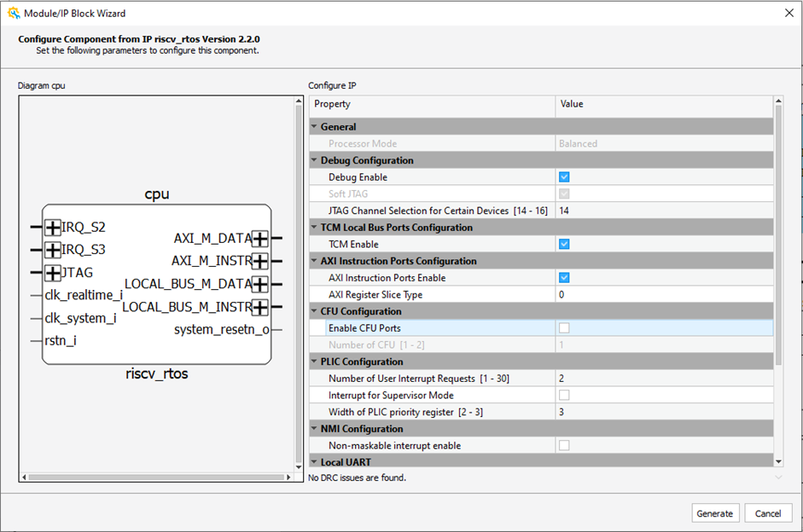Collapse the NMI Configuration section
803x532 pixels.
(x=314, y=429)
